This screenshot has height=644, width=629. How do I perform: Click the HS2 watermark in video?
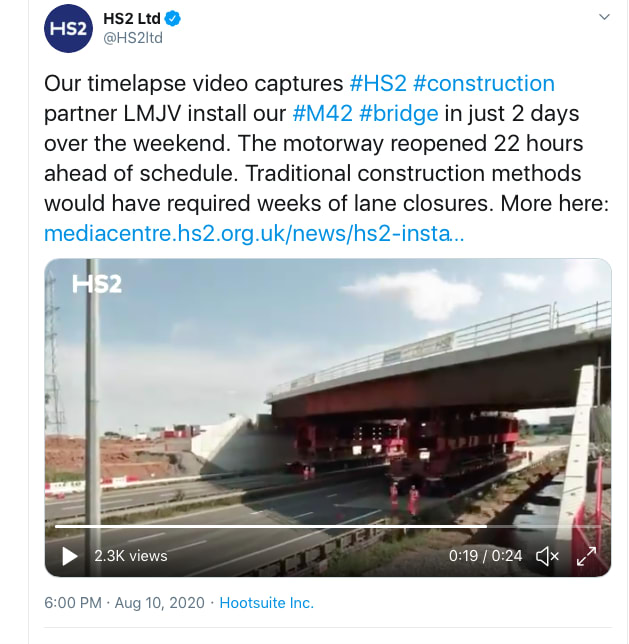(x=97, y=284)
